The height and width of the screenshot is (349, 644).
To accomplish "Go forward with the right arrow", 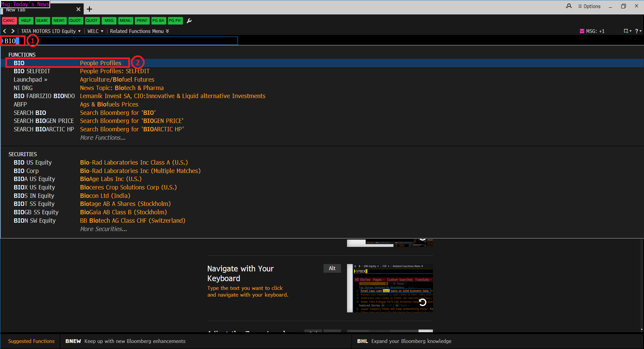I will tap(13, 31).
